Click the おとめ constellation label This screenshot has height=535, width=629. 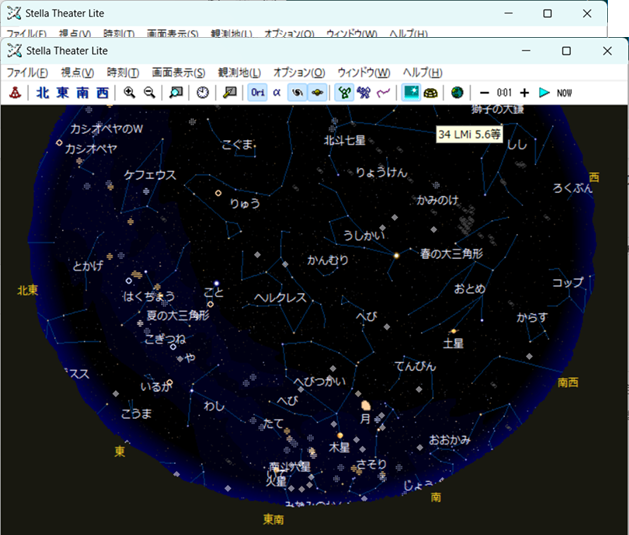tap(470, 289)
